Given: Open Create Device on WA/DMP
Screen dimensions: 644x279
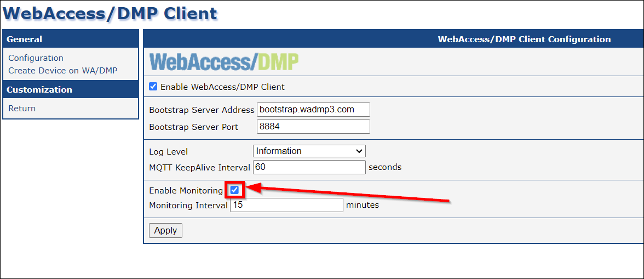Looking at the screenshot, I should (63, 70).
